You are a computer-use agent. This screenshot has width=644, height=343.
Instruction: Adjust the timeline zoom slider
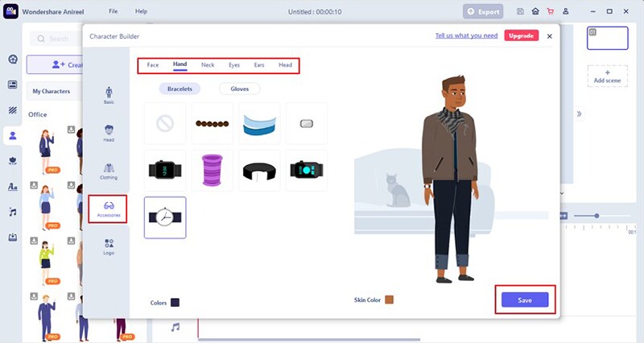pyautogui.click(x=597, y=216)
